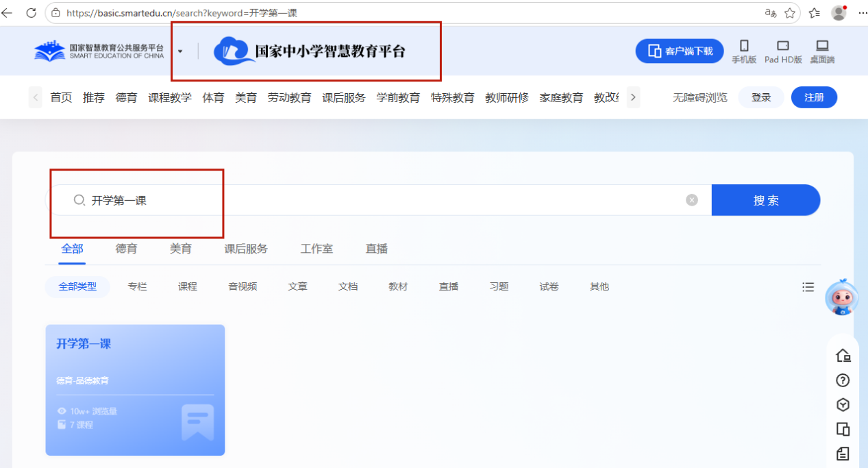The width and height of the screenshot is (868, 468).
Task: Open 德育 in the top navigation bar
Action: (x=127, y=97)
